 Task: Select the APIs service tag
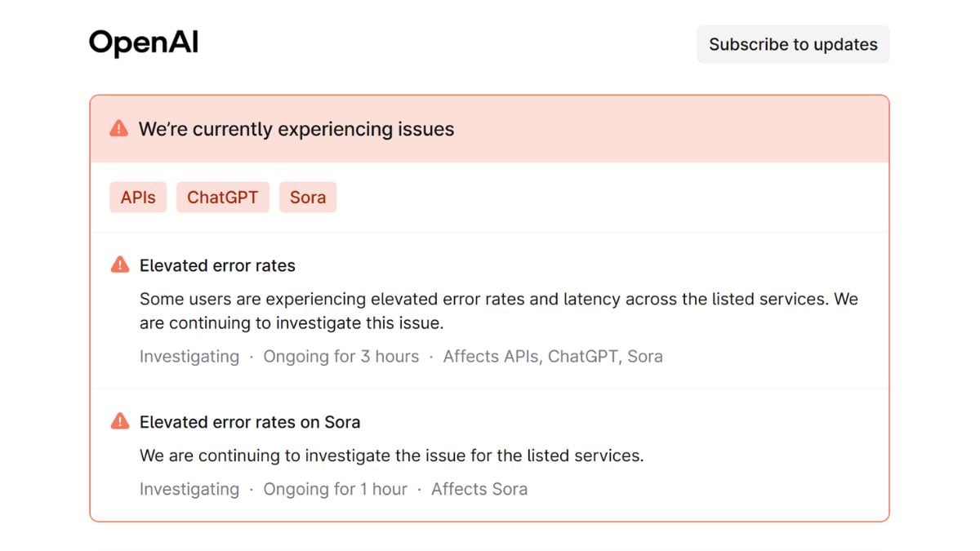click(138, 198)
